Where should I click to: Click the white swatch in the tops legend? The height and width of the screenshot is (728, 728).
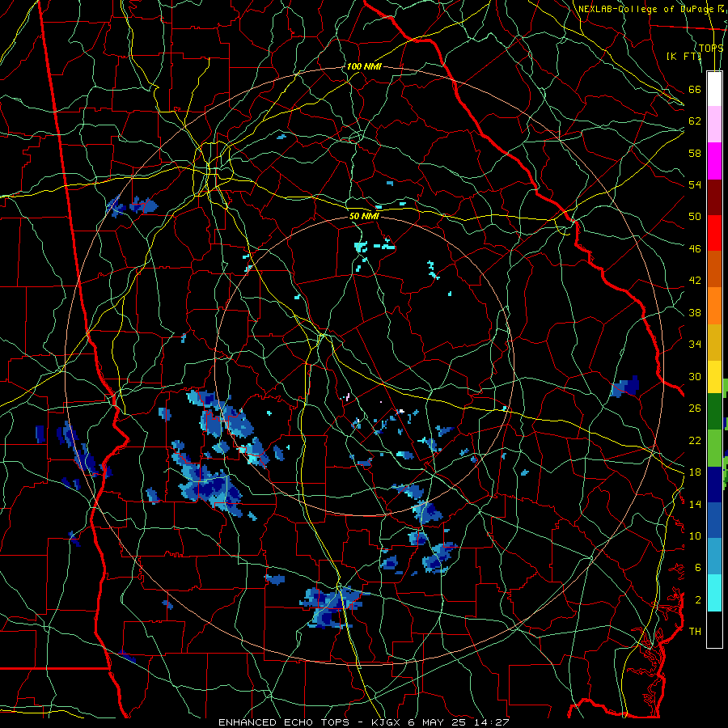click(x=714, y=89)
